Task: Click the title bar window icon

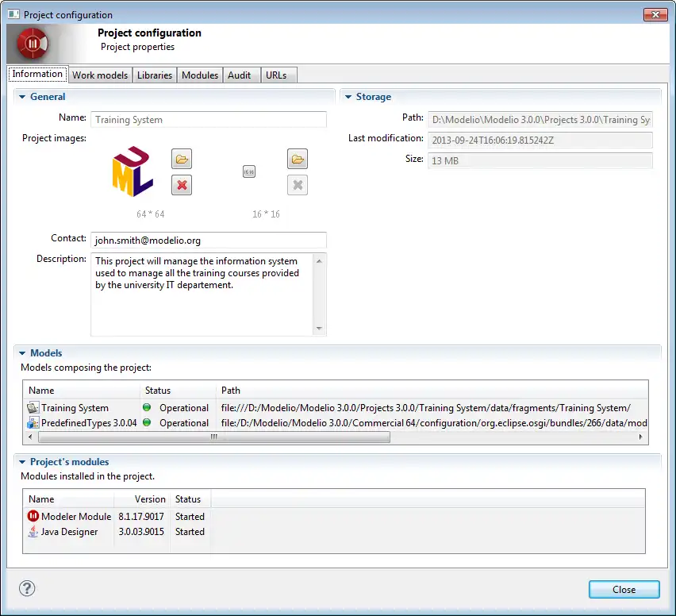Action: coord(13,14)
